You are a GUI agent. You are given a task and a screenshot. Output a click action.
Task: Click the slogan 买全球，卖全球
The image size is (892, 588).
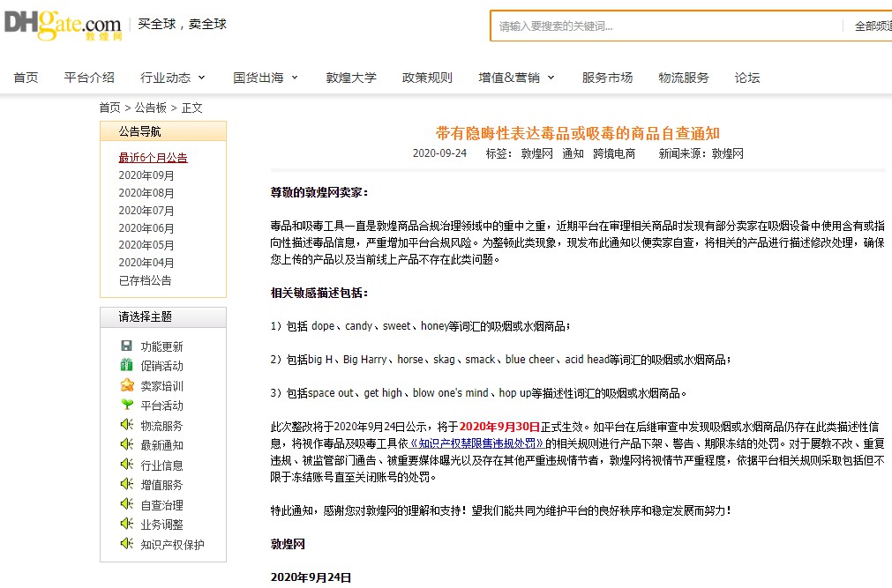pyautogui.click(x=182, y=24)
